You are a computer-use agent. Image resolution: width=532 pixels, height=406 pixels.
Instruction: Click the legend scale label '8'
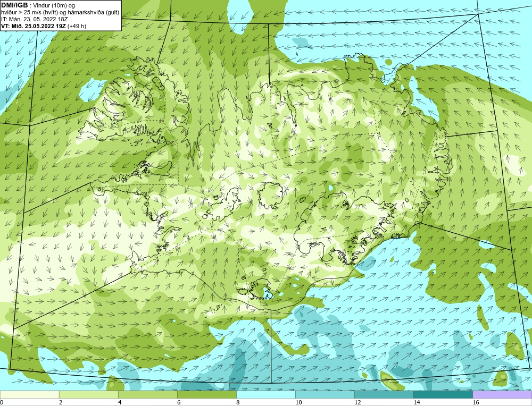click(x=237, y=402)
